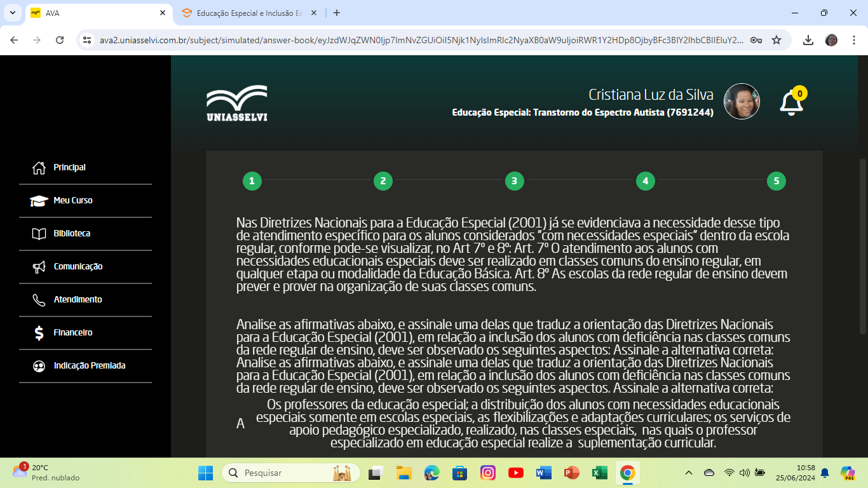
Task: Click the Indicação Premiada icon
Action: click(39, 366)
